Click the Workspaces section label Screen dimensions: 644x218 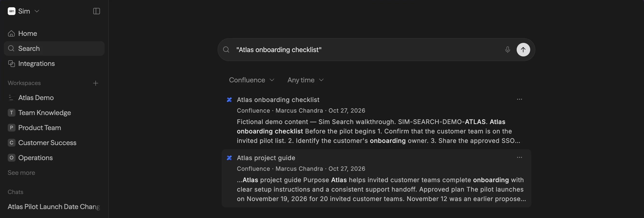click(x=24, y=83)
